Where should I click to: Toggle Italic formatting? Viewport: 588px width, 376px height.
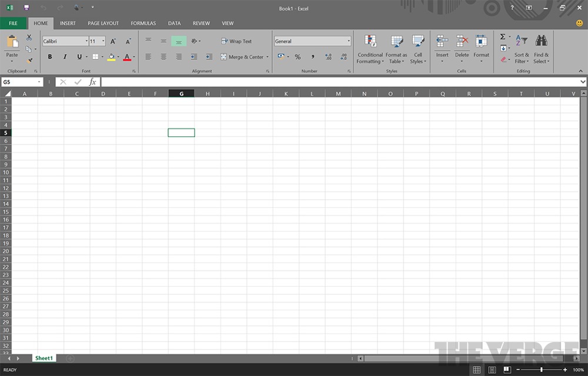tap(64, 57)
